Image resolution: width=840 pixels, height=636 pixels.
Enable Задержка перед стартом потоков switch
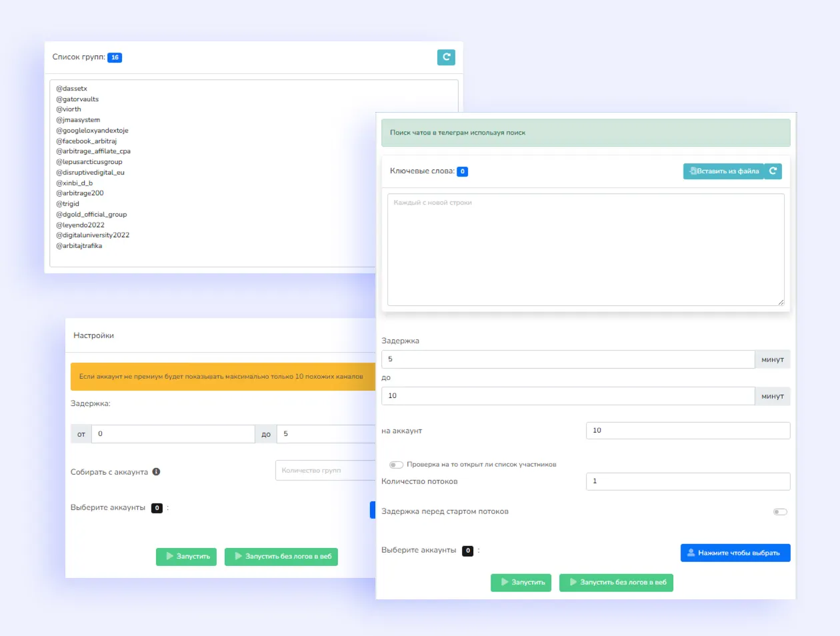[x=780, y=512]
